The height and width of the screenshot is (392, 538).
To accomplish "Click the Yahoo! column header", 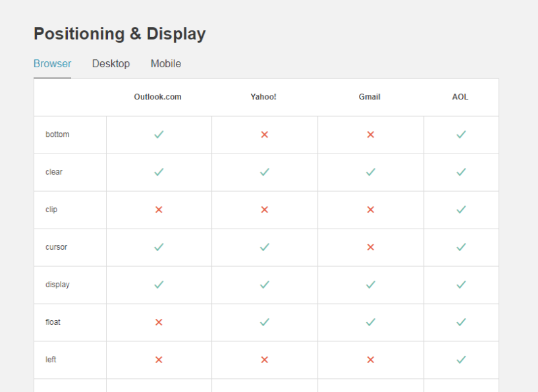I will [263, 97].
